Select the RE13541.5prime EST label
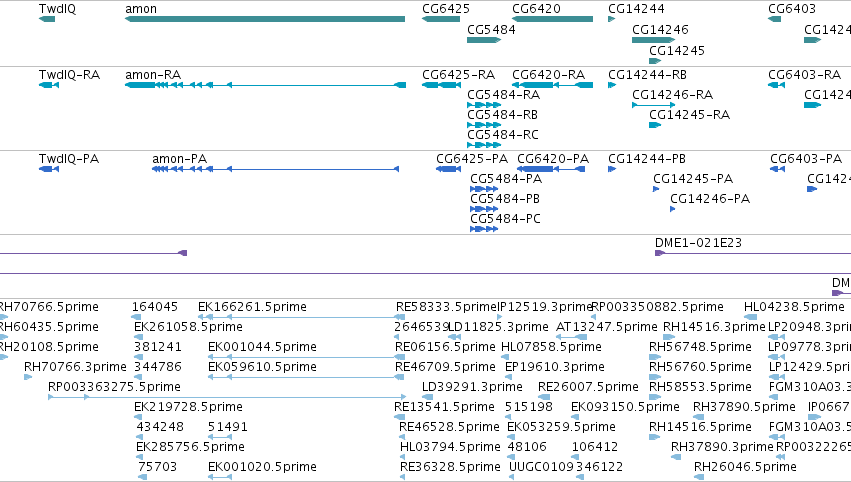The width and height of the screenshot is (851, 482). (x=444, y=407)
